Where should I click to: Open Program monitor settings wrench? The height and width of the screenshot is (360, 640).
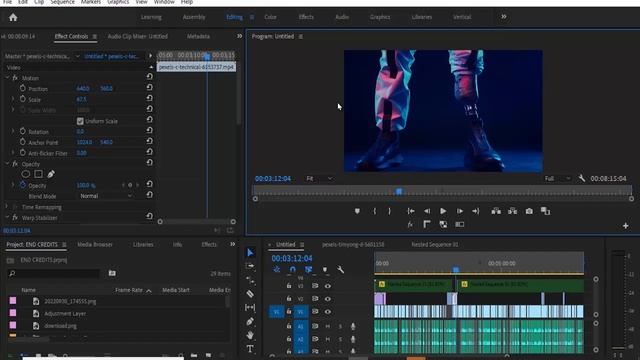click(x=582, y=178)
